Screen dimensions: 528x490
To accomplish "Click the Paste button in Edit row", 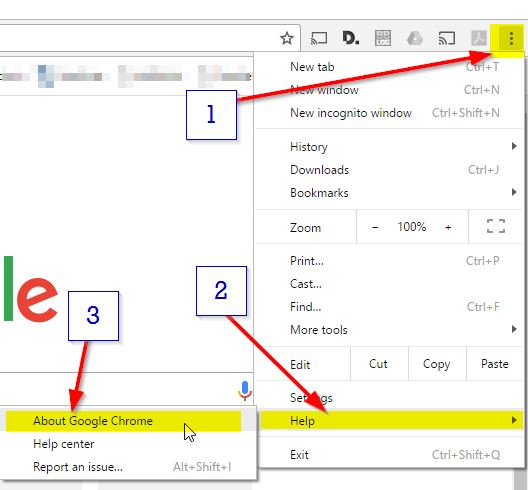I will 495,364.
